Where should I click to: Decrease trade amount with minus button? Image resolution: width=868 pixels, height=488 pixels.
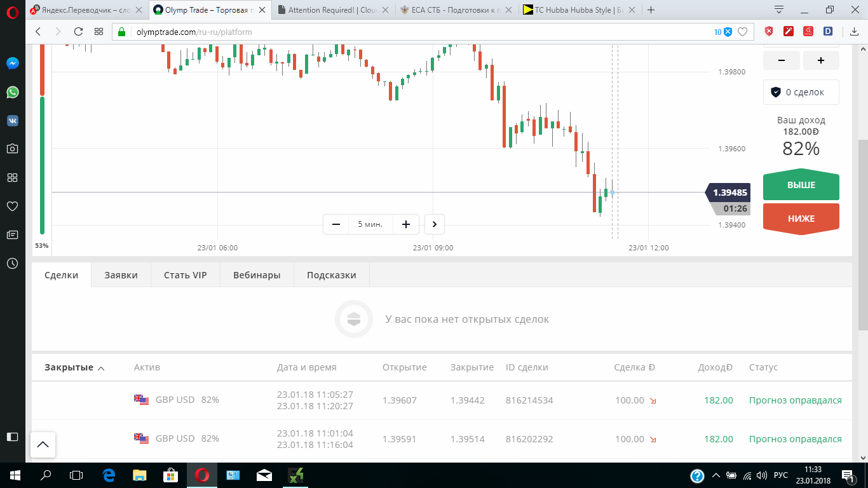point(781,60)
